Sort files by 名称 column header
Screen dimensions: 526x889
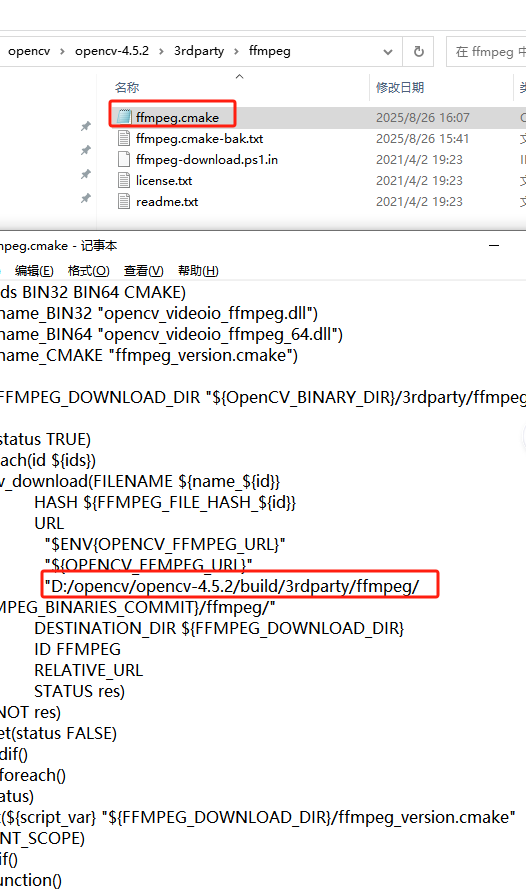[x=127, y=87]
